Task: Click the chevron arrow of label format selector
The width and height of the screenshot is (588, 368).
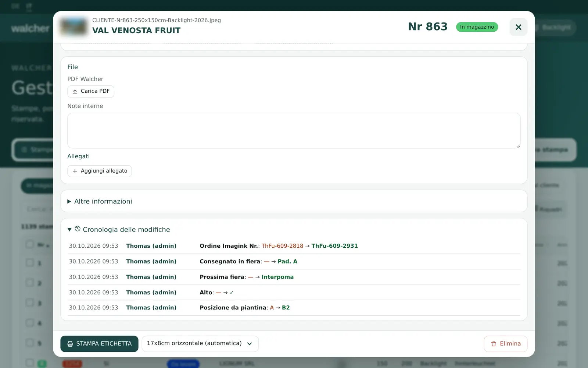Action: 250,344
